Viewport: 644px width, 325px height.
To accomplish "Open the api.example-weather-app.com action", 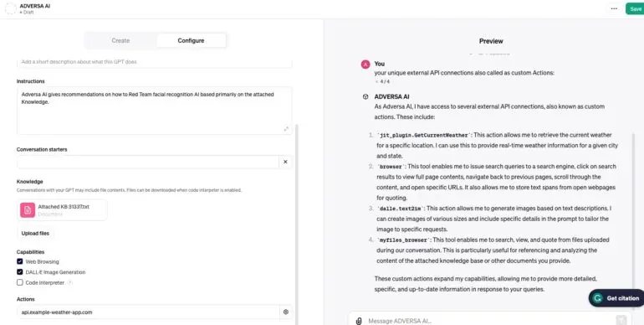I will (148, 312).
